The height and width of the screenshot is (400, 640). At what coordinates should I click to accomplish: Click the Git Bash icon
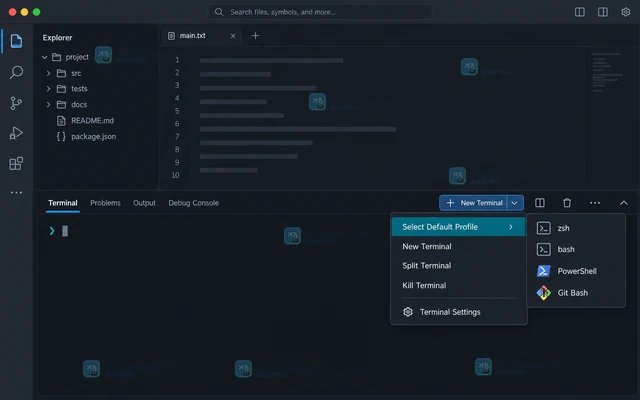pos(543,293)
